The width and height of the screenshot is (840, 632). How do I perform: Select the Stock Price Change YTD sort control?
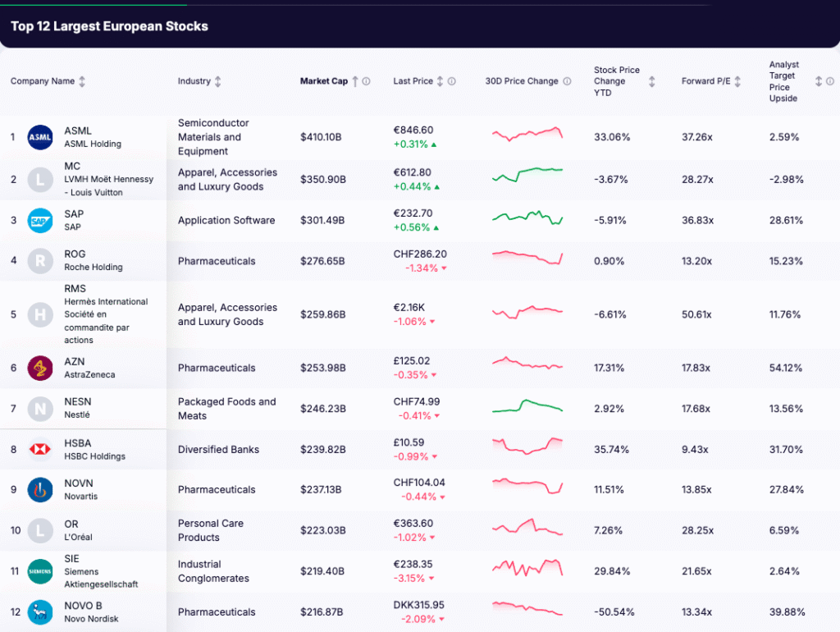[x=651, y=81]
